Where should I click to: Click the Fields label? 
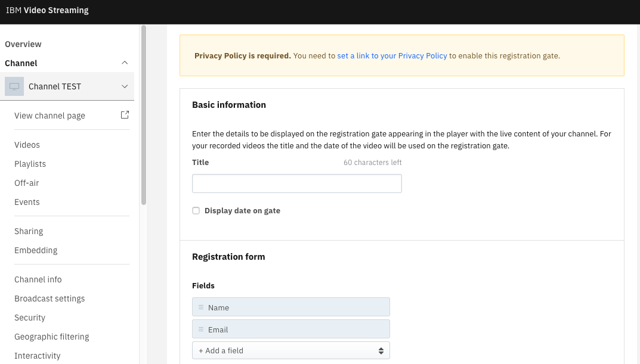203,286
